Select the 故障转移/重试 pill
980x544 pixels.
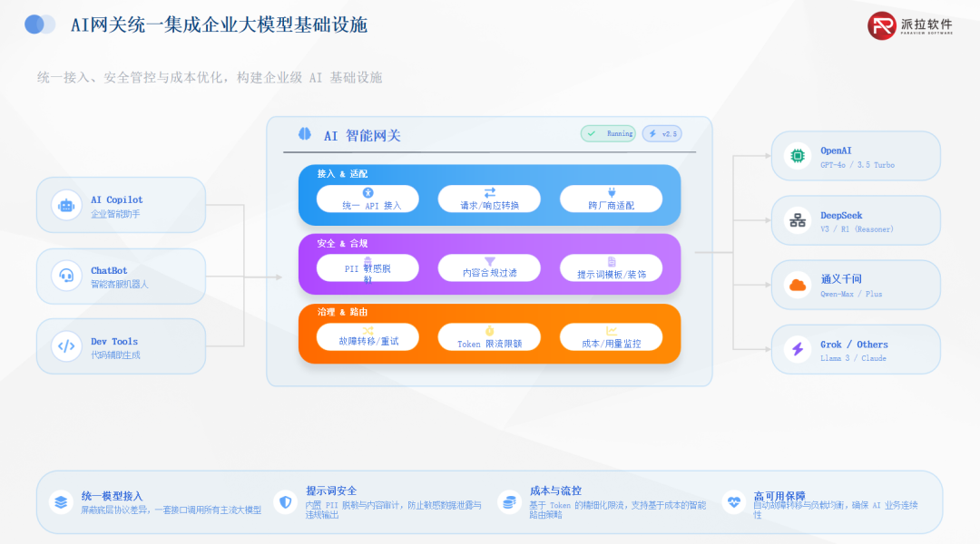(367, 336)
